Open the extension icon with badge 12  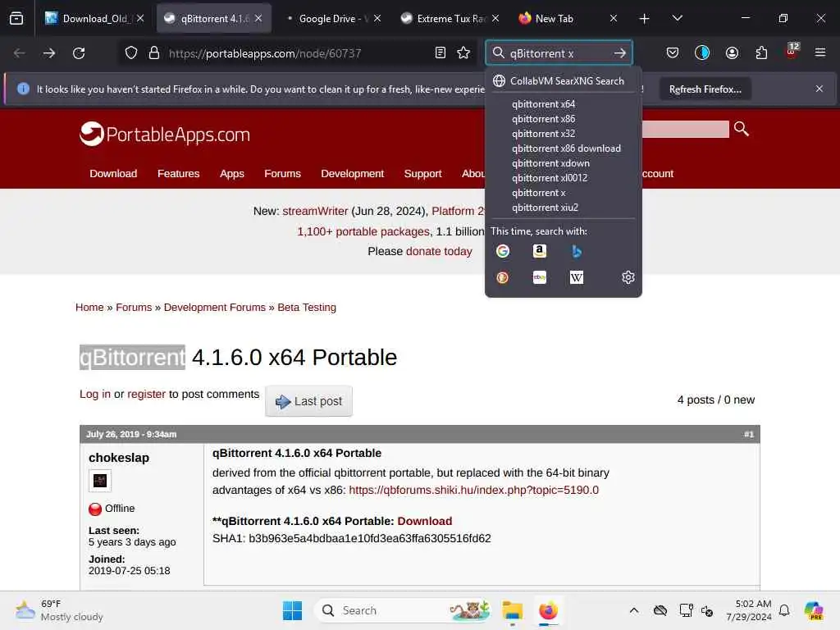[x=792, y=52]
